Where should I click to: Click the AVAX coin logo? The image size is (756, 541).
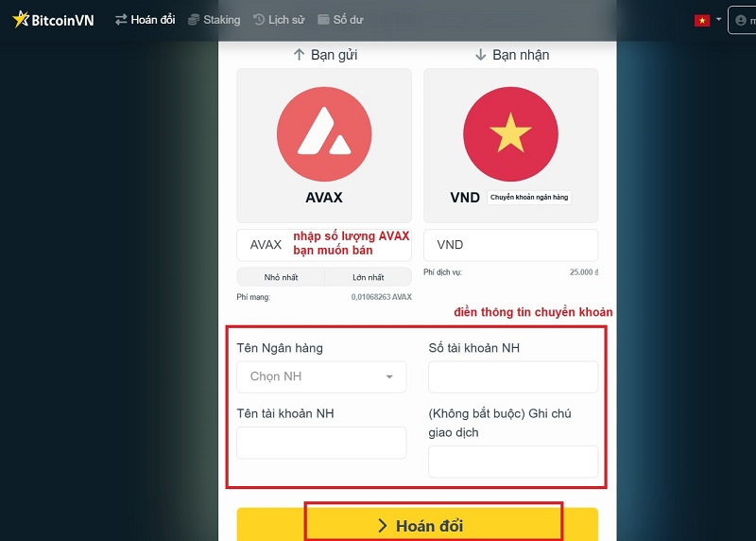(x=324, y=134)
